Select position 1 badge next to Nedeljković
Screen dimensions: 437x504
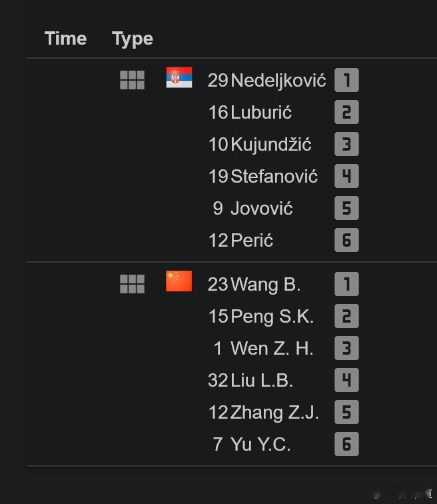[346, 80]
